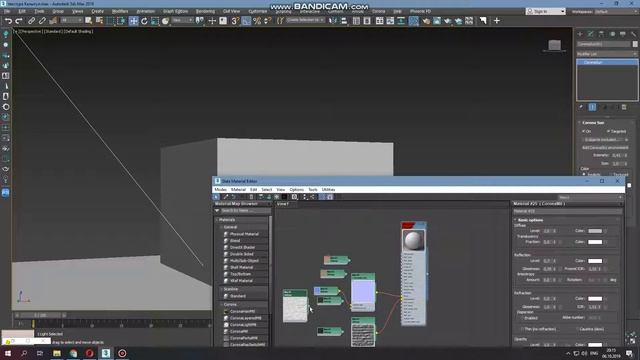Toggle the Targeted checkbox for Corona Sun
This screenshot has height=360, width=640.
608,131
